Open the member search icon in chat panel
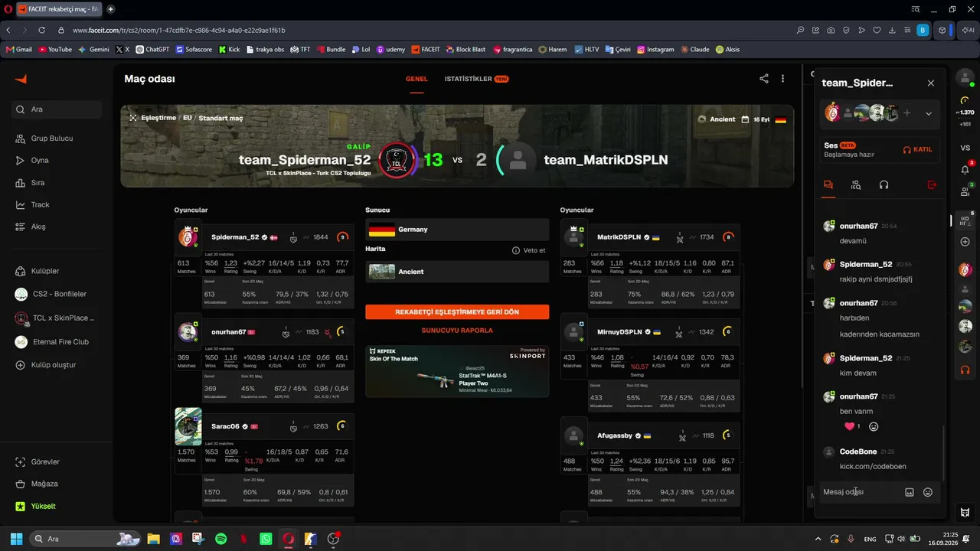The width and height of the screenshot is (980, 551). [x=856, y=184]
